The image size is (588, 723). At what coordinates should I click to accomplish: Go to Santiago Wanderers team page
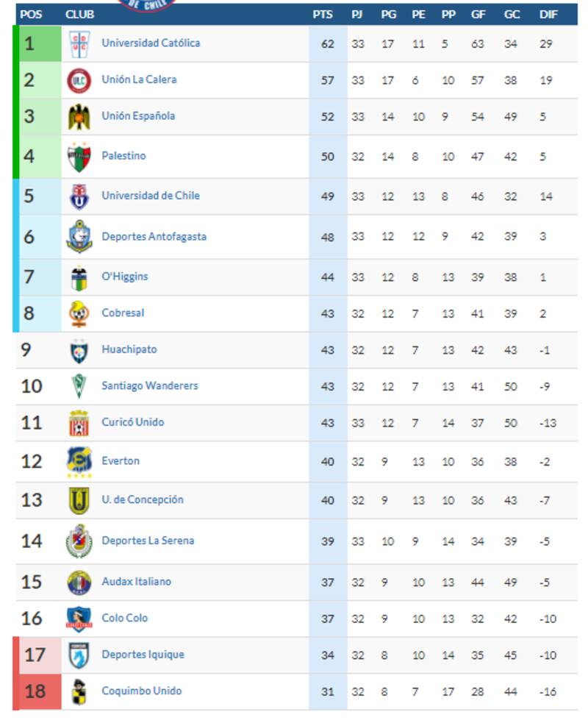click(x=149, y=386)
